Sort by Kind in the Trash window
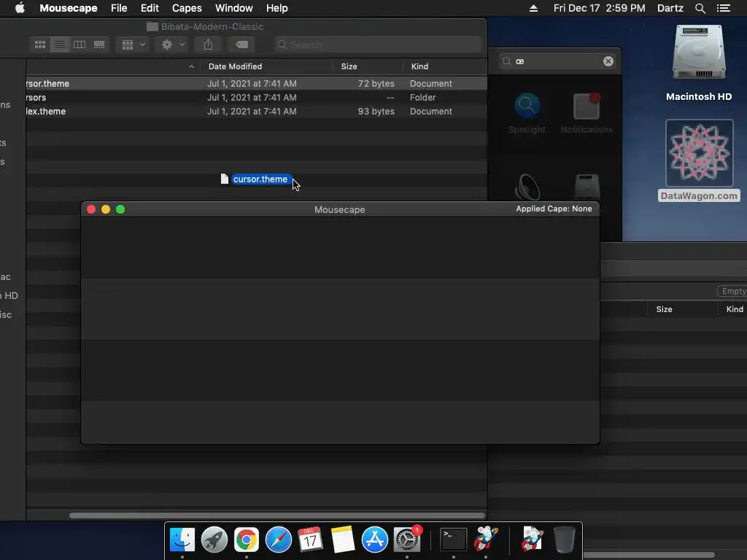 pos(734,309)
